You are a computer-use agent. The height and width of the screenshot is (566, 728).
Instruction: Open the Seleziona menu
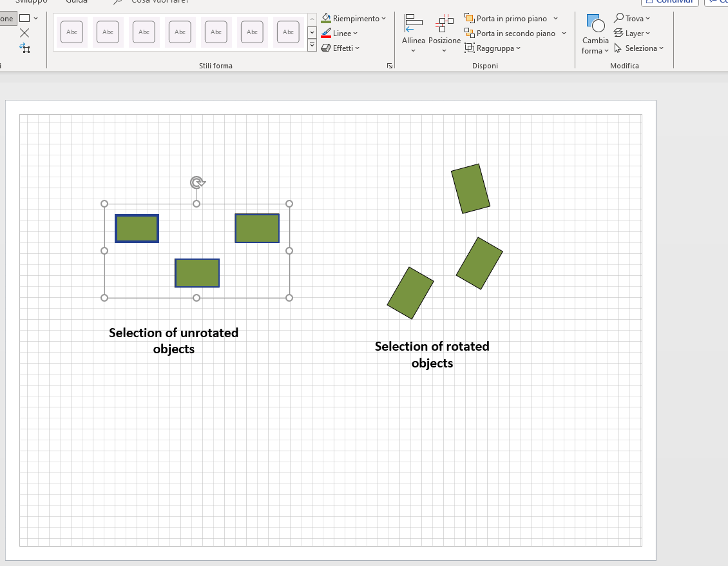639,48
